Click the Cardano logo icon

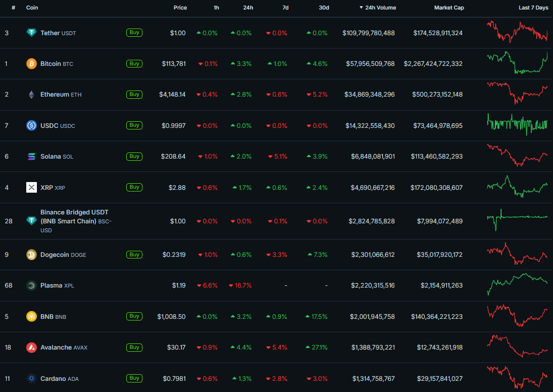click(31, 379)
